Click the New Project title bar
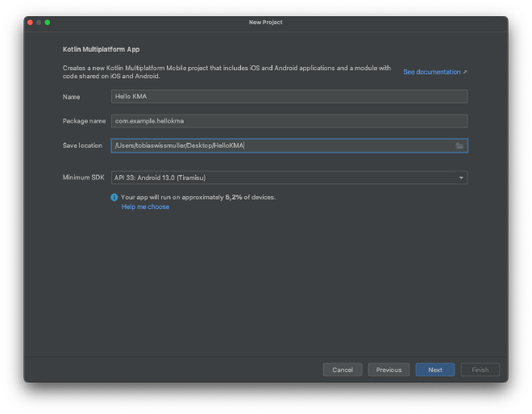Screen dimensions: 532x414 click(266, 23)
